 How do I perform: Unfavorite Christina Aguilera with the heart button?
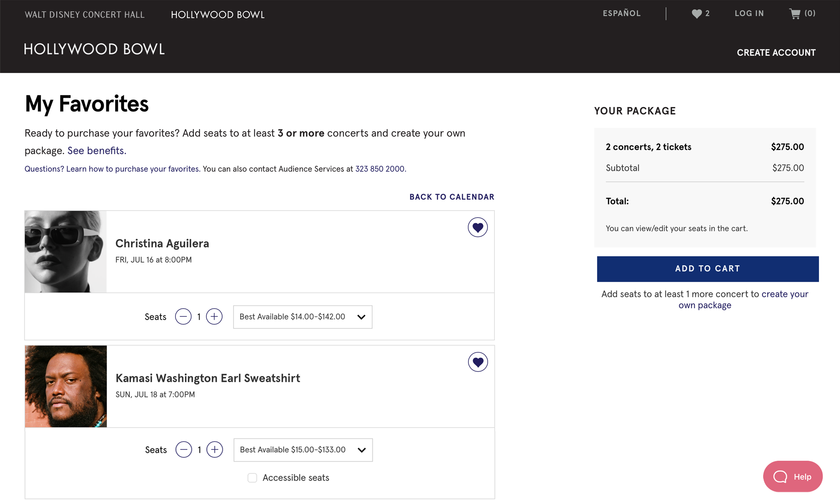(478, 227)
